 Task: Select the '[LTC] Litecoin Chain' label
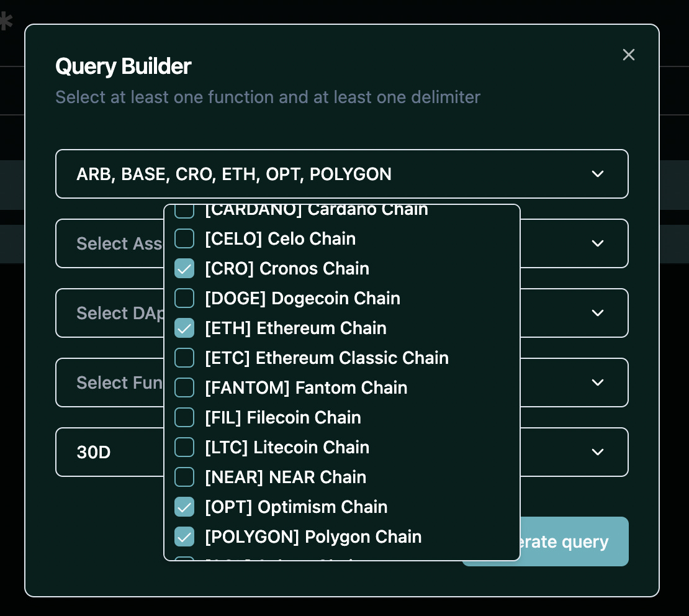287,447
